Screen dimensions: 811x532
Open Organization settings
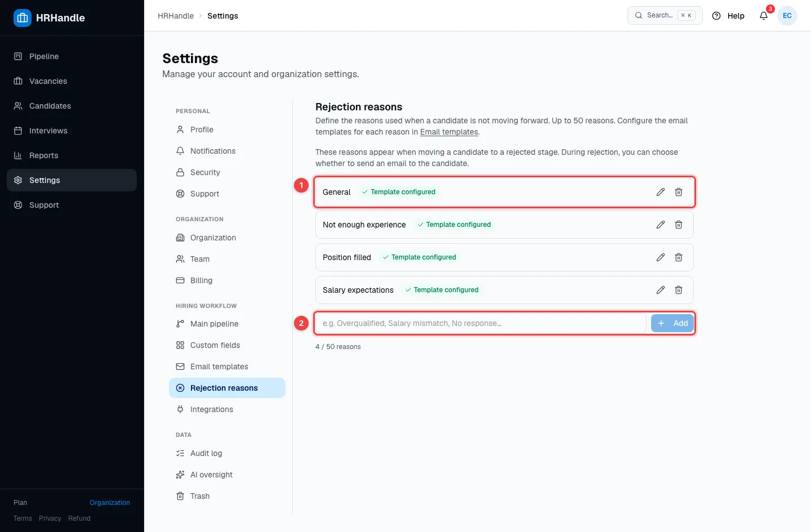click(227, 238)
